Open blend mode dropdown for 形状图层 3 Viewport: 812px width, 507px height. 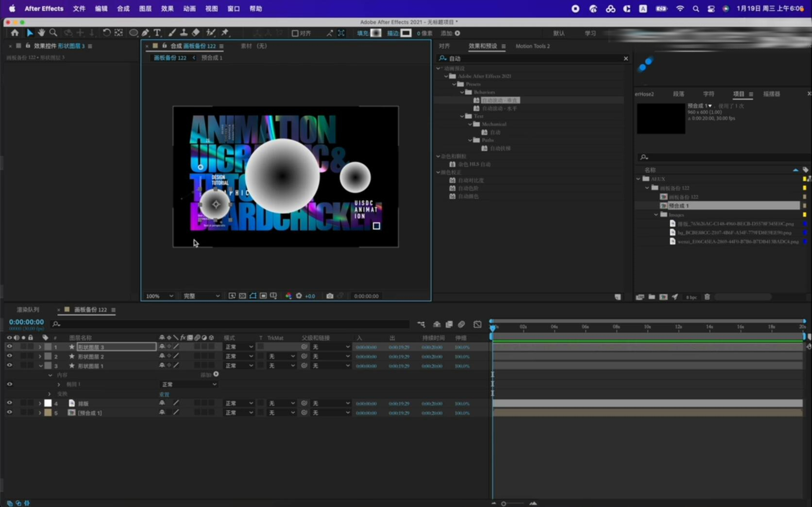click(x=239, y=347)
